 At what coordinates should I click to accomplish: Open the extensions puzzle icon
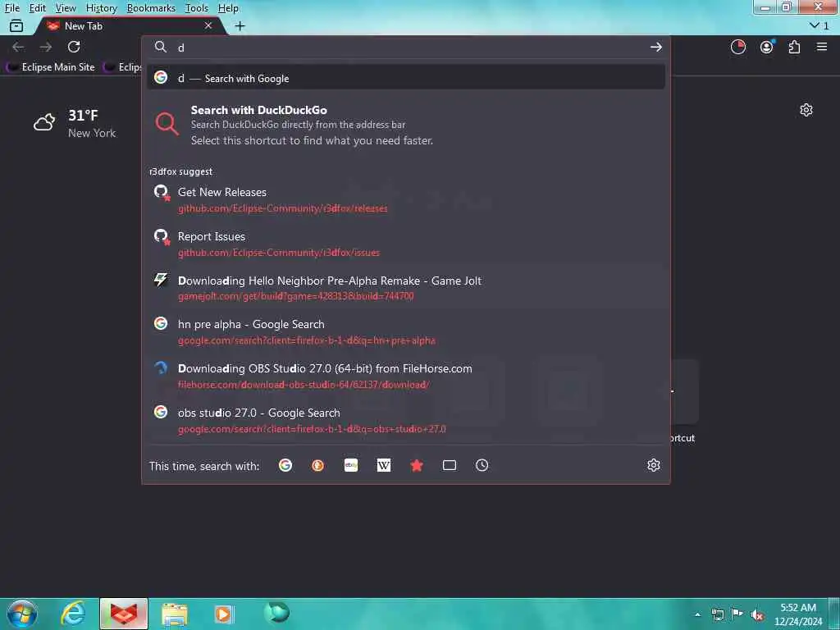pos(794,47)
